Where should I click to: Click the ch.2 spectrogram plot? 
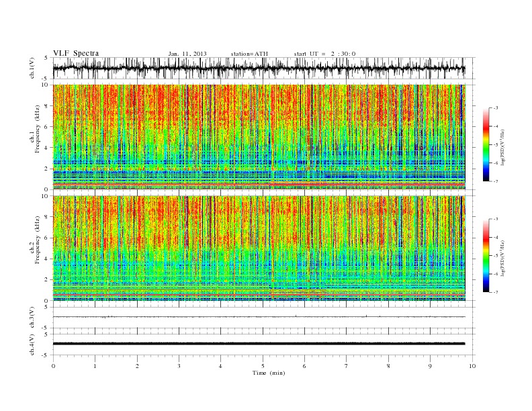[x=259, y=248]
